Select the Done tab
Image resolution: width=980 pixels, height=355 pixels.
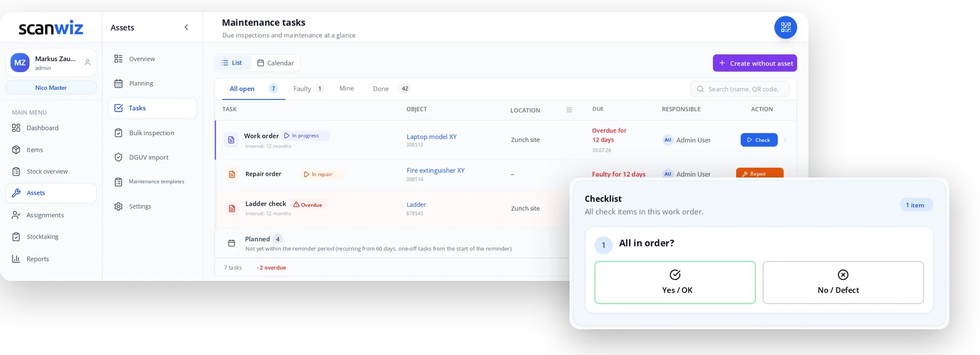point(391,89)
